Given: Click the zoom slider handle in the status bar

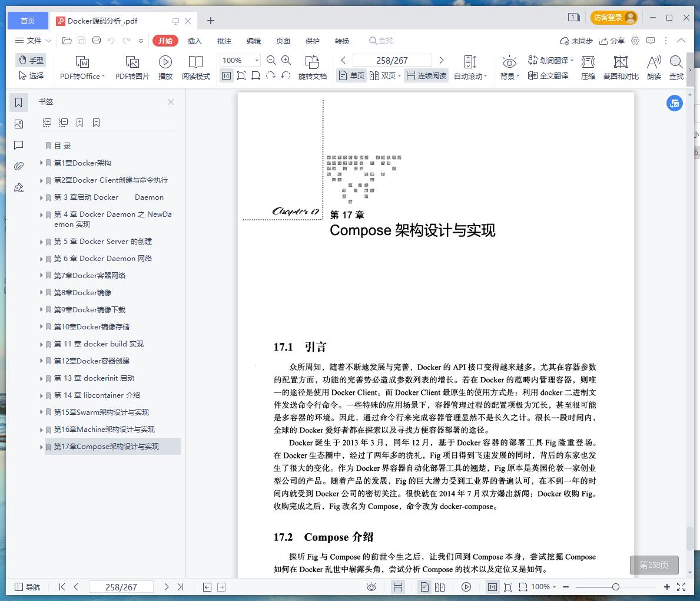Looking at the screenshot, I should [x=616, y=587].
